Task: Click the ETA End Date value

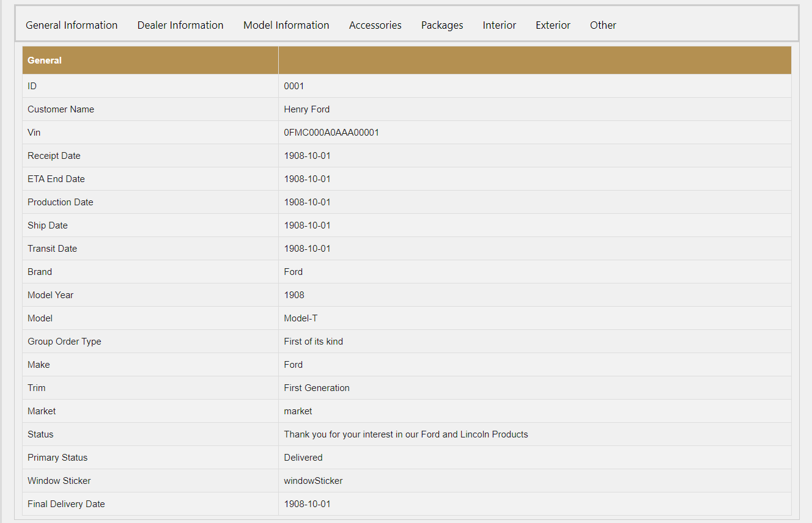Action: [x=308, y=179]
